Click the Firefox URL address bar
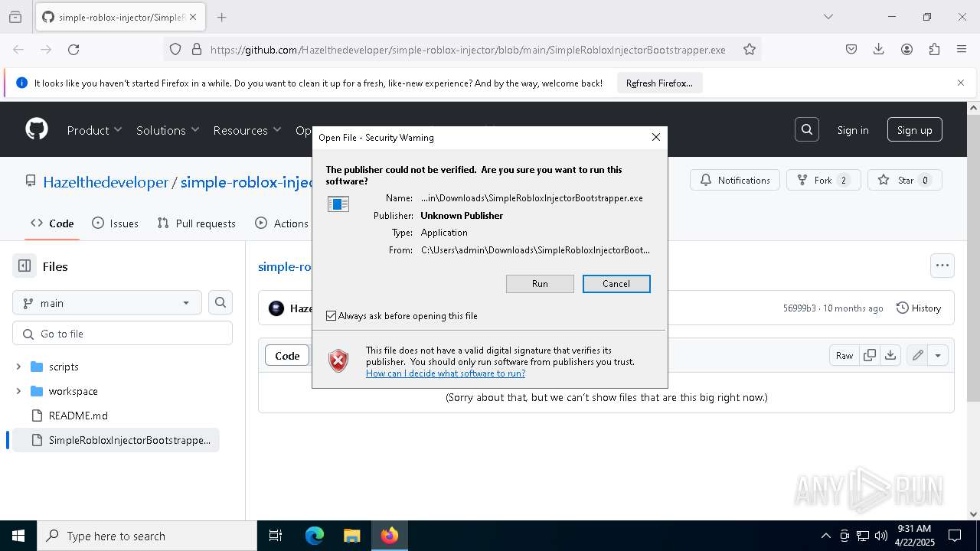This screenshot has width=980, height=551. click(x=467, y=49)
